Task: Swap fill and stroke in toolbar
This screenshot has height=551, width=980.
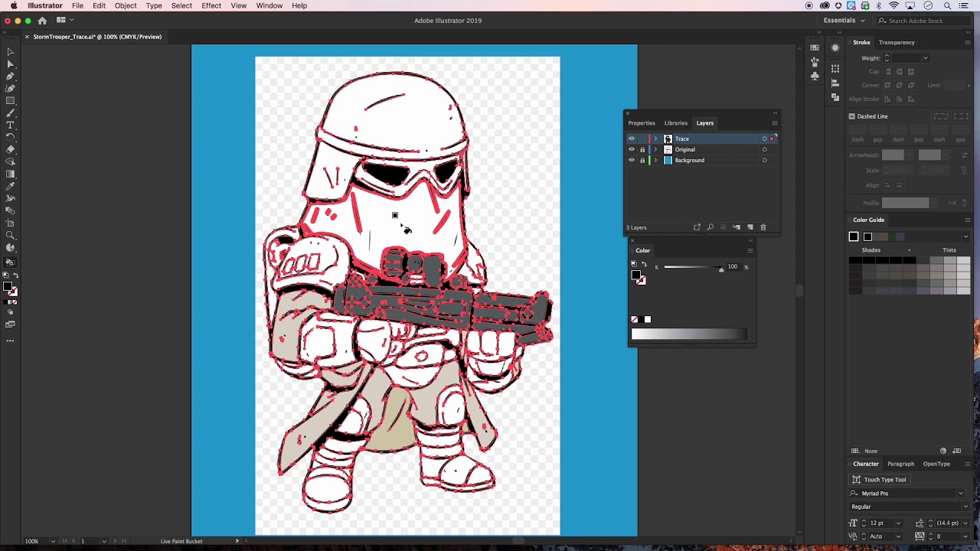Action: coord(16,275)
